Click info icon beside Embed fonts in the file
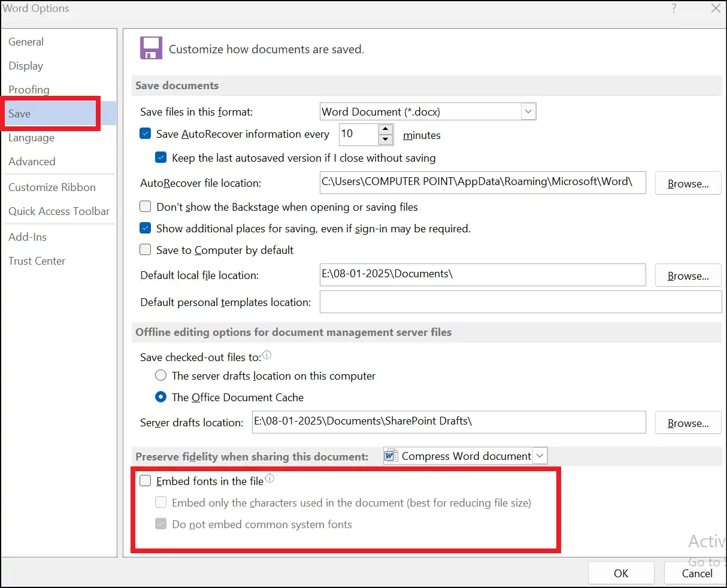 click(269, 478)
